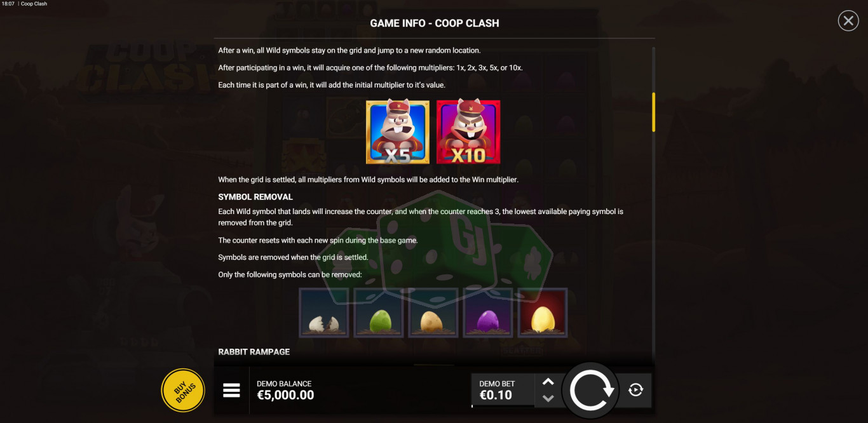Viewport: 868px width, 423px height.
Task: Click the Buy Bonus button
Action: (x=183, y=390)
